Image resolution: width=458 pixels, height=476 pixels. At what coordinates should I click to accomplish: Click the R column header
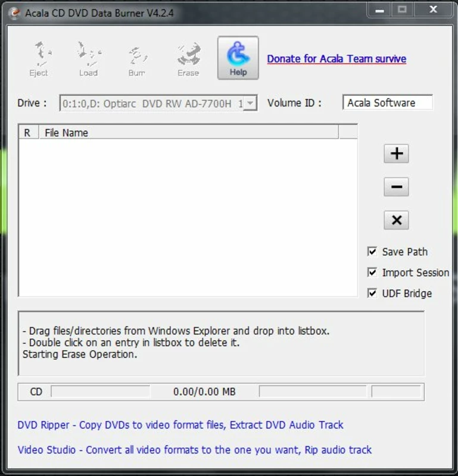click(29, 133)
